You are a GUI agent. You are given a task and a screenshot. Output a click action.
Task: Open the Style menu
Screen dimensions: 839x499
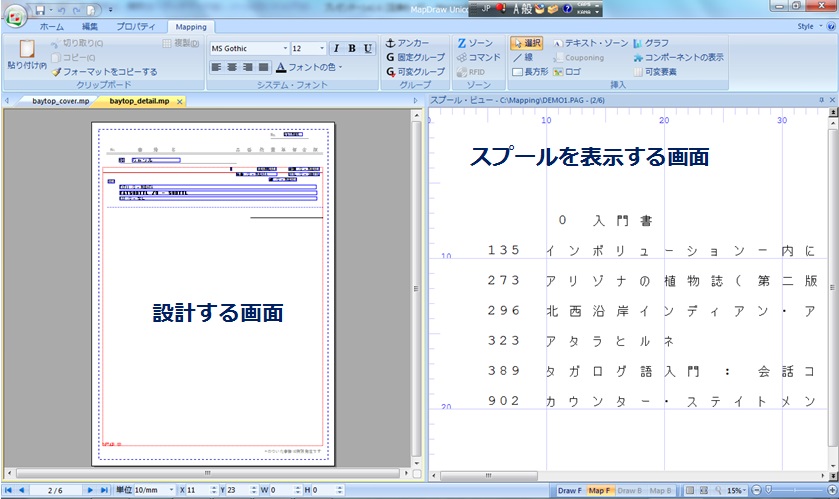point(809,26)
